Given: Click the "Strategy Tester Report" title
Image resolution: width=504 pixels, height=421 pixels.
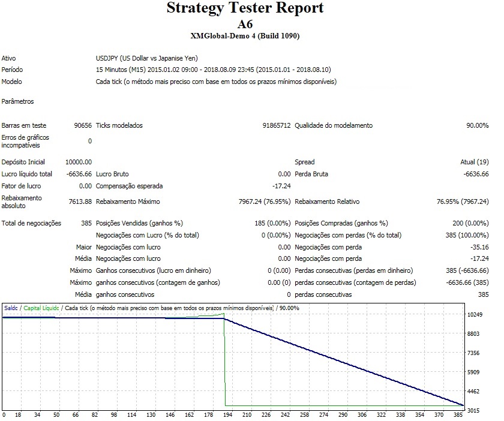Looking at the screenshot, I should click(245, 8).
